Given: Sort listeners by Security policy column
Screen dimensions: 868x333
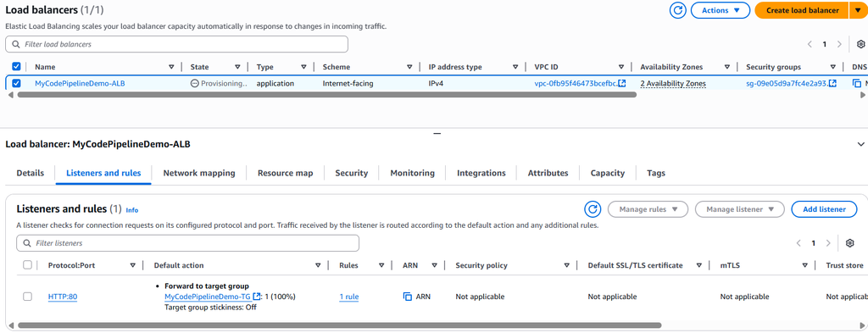Looking at the screenshot, I should pyautogui.click(x=567, y=265).
